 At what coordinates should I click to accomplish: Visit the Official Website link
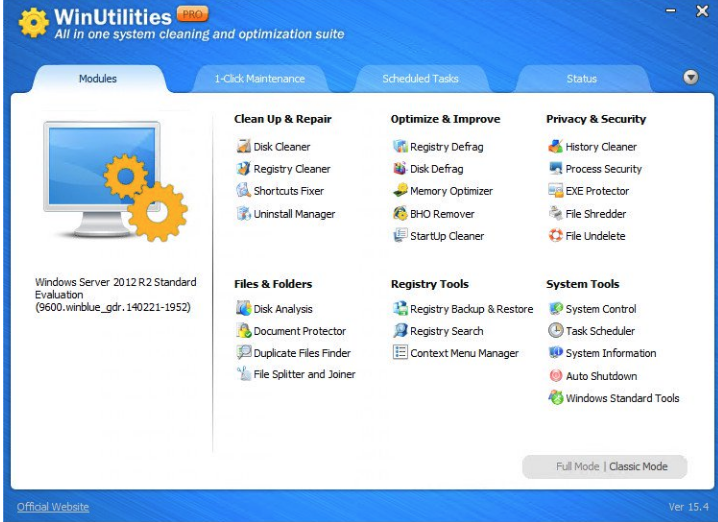pos(53,506)
